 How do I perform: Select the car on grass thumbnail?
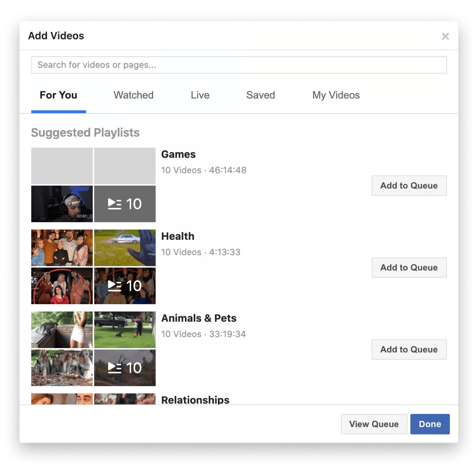[125, 248]
